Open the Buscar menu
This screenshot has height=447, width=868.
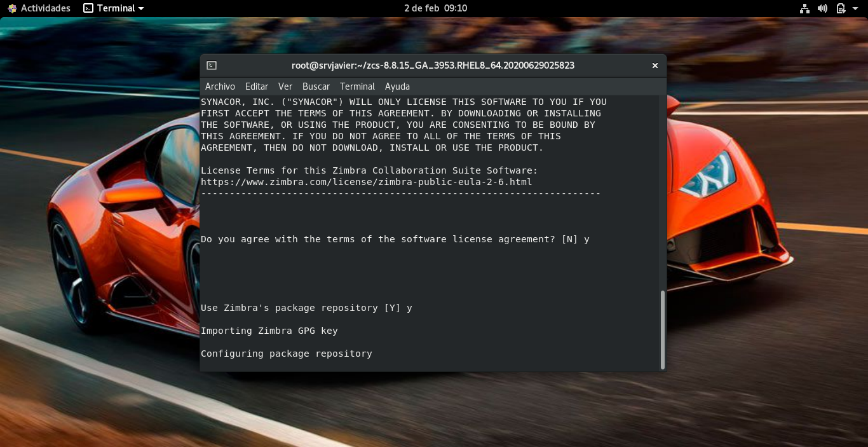[316, 86]
